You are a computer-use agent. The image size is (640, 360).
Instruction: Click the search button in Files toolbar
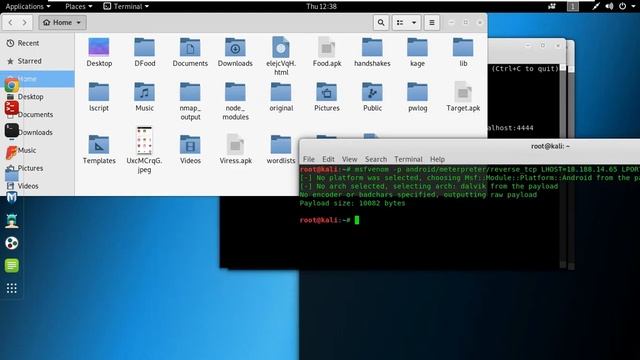click(381, 22)
